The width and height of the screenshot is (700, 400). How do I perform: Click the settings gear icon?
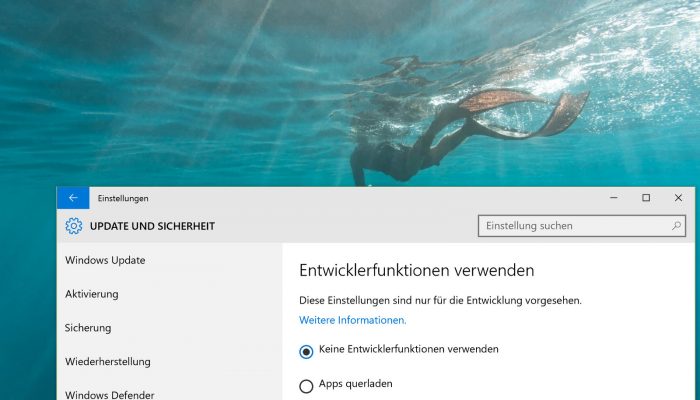(x=74, y=226)
